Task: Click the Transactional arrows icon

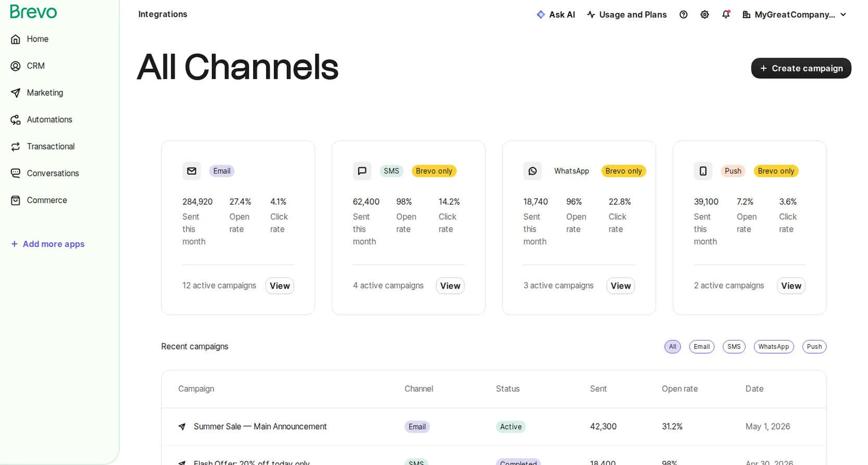Action: tap(16, 147)
